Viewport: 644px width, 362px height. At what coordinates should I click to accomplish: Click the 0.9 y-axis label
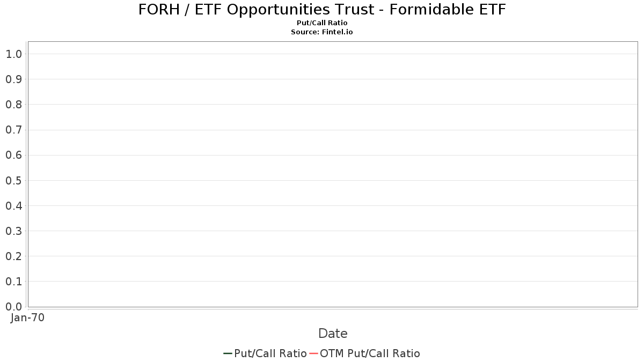(13, 79)
